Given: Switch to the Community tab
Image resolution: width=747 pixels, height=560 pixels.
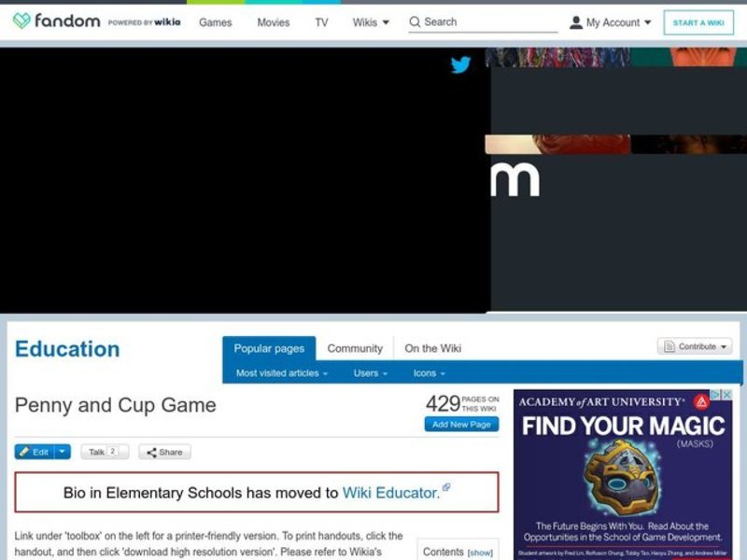Looking at the screenshot, I should (356, 347).
